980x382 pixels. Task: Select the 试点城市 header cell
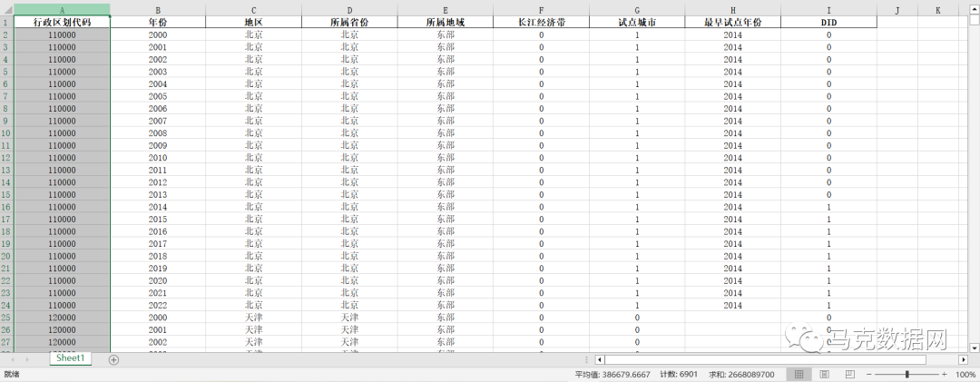point(637,22)
